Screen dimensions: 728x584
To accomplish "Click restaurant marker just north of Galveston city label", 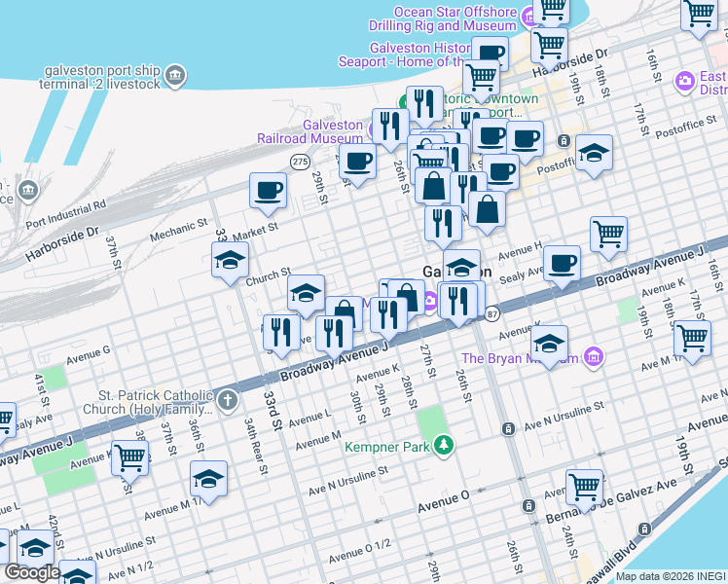I will (444, 228).
